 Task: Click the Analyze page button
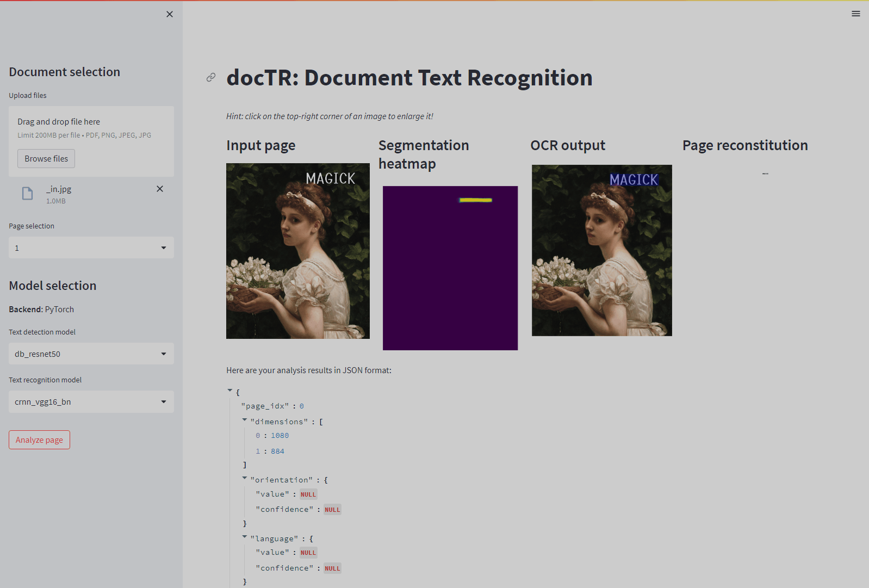pyautogui.click(x=39, y=440)
